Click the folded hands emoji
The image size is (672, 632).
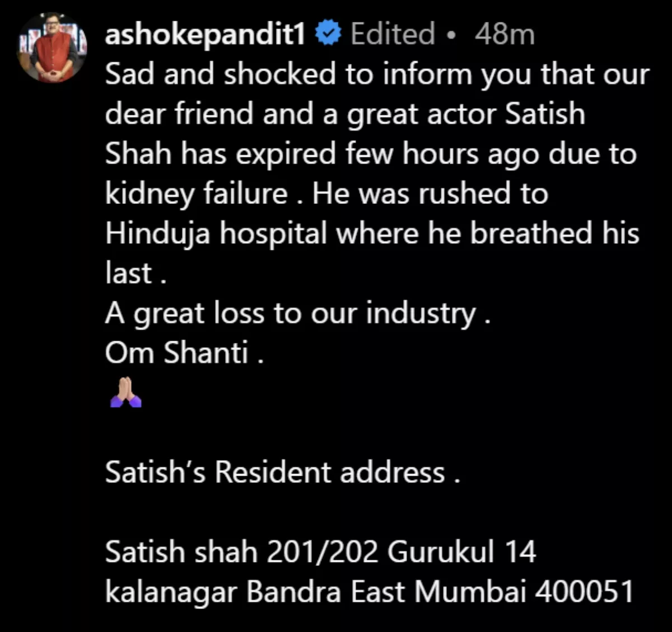(x=125, y=392)
